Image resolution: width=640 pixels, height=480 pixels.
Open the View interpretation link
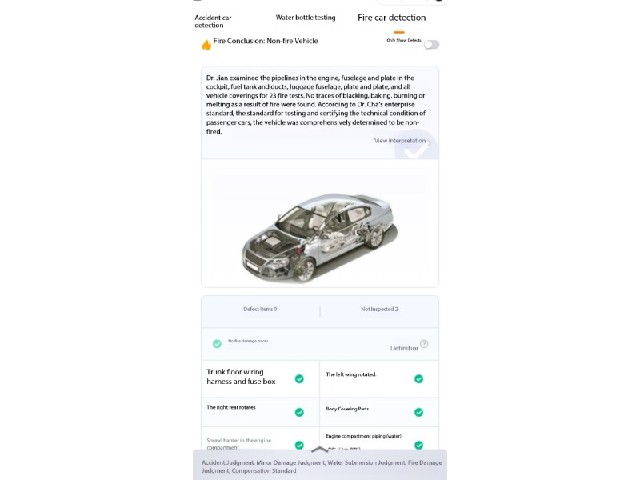point(400,140)
